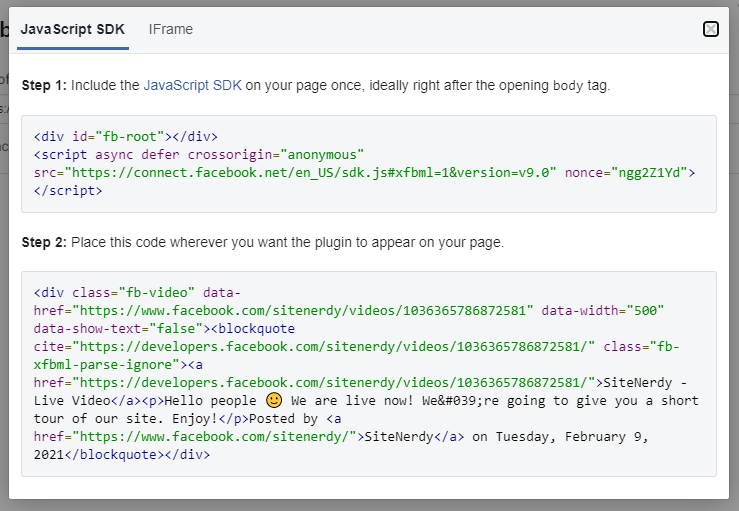Image resolution: width=739 pixels, height=511 pixels.
Task: Click the crossorigin="anonymous" attribute text
Action: (276, 155)
